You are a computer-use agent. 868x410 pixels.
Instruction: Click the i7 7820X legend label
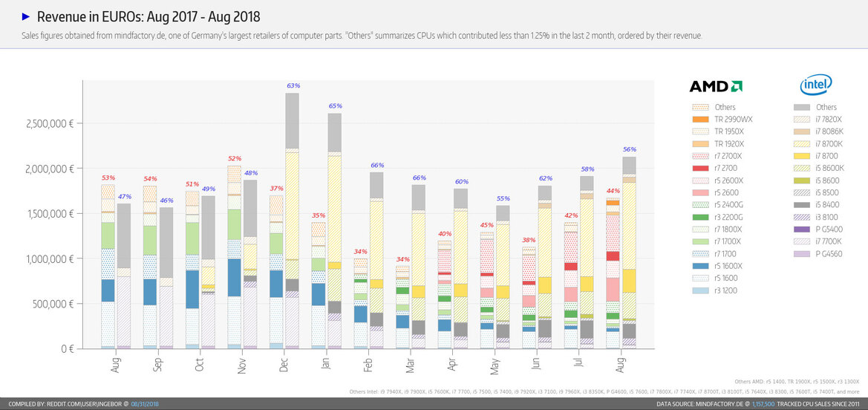[x=830, y=119]
